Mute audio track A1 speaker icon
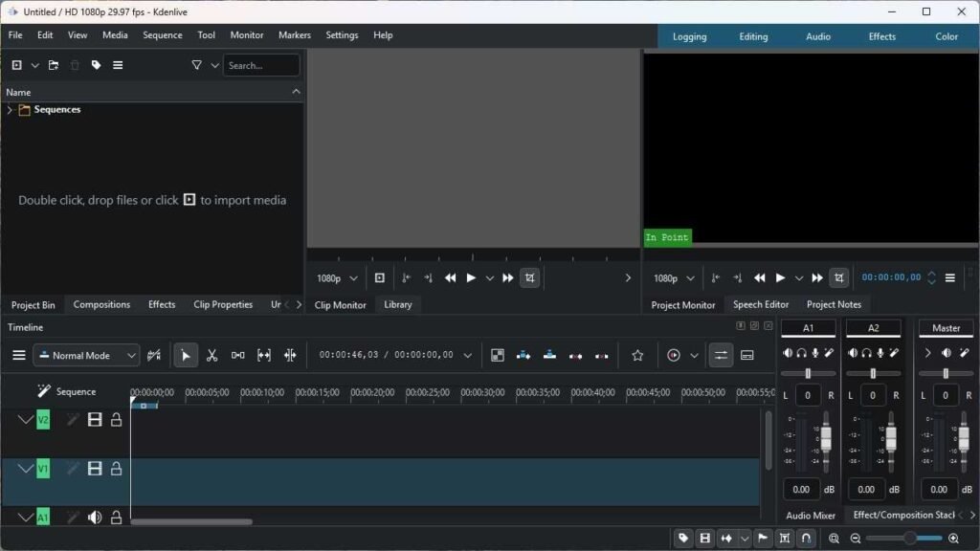The height and width of the screenshot is (551, 980). 95,518
